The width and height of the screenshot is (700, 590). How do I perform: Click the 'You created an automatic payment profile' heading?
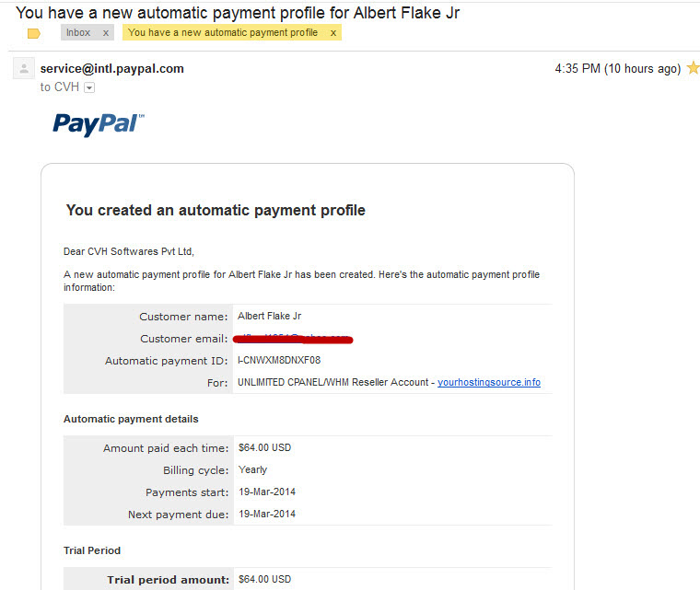coord(216,210)
